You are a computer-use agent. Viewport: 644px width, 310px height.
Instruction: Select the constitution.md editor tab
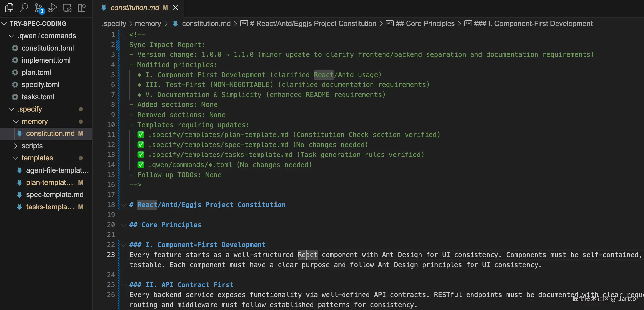tap(135, 8)
